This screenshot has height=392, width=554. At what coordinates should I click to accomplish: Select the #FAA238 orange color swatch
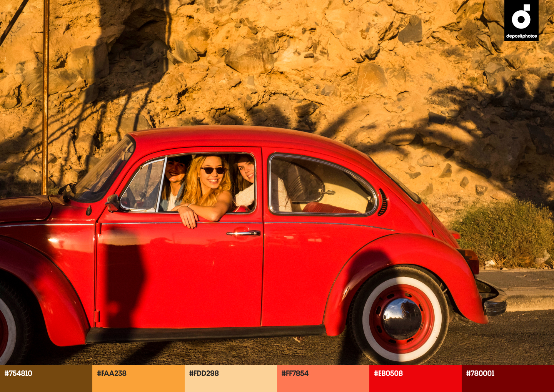click(138, 379)
